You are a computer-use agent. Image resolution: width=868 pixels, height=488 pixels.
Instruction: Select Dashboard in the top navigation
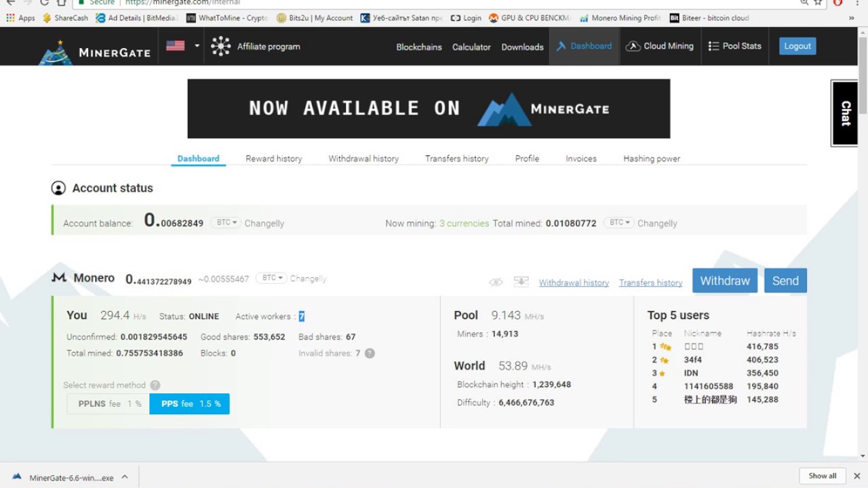pyautogui.click(x=584, y=46)
